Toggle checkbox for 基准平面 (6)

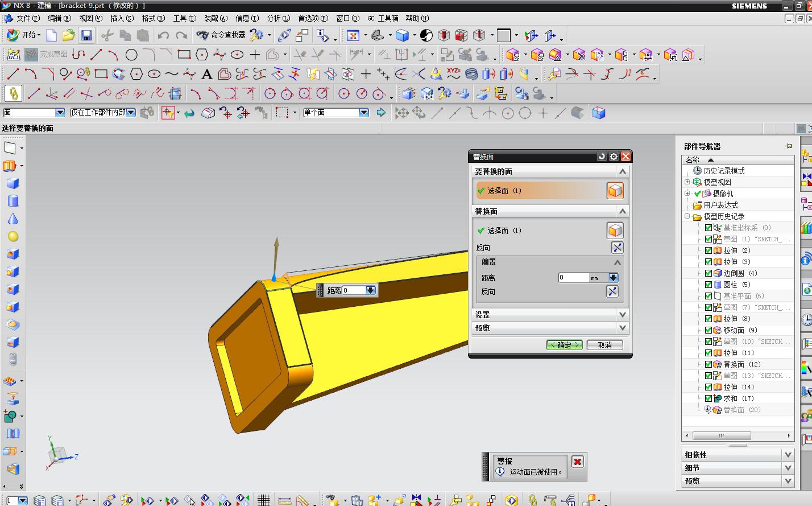click(x=709, y=296)
